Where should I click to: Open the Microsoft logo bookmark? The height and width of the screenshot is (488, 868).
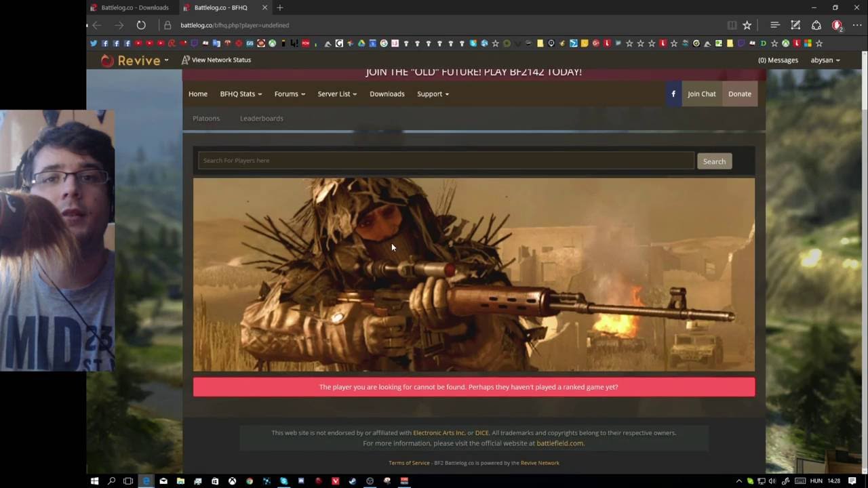tap(808, 43)
